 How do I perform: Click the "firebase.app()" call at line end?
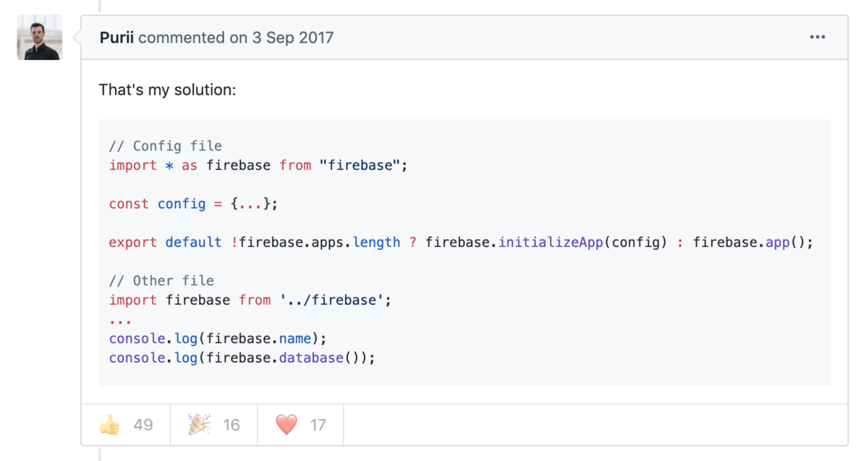tap(752, 242)
